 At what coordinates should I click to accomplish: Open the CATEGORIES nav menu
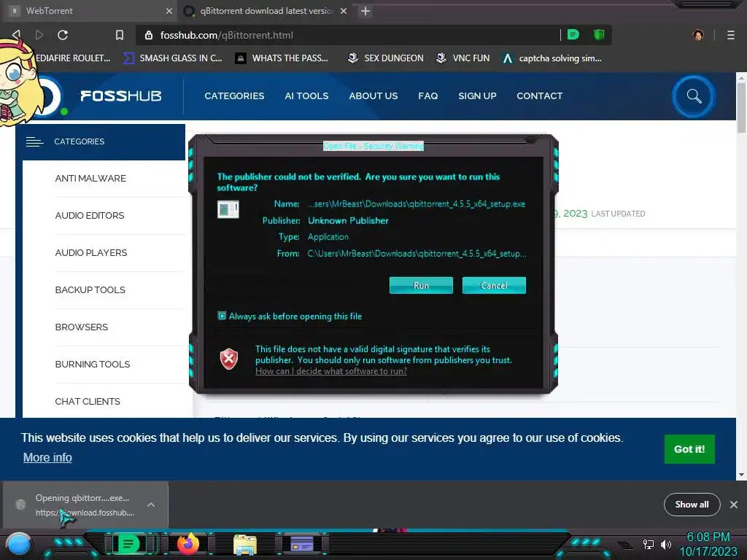pyautogui.click(x=234, y=96)
